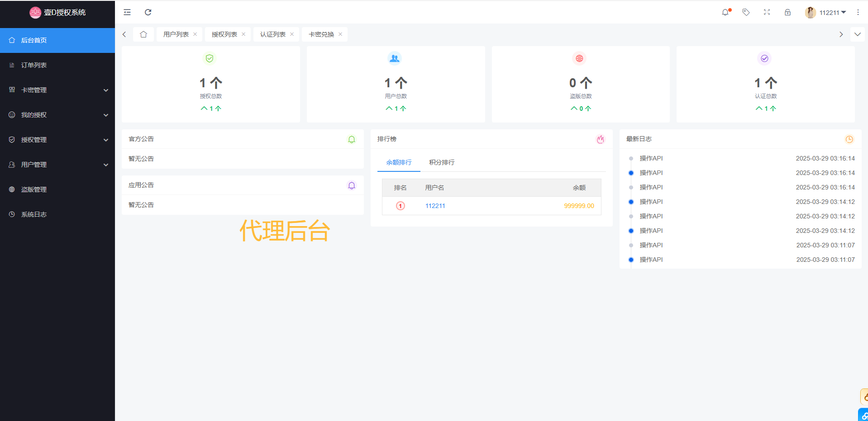This screenshot has width=868, height=421.
Task: Close the 卡密兑换 tab
Action: pyautogui.click(x=340, y=34)
